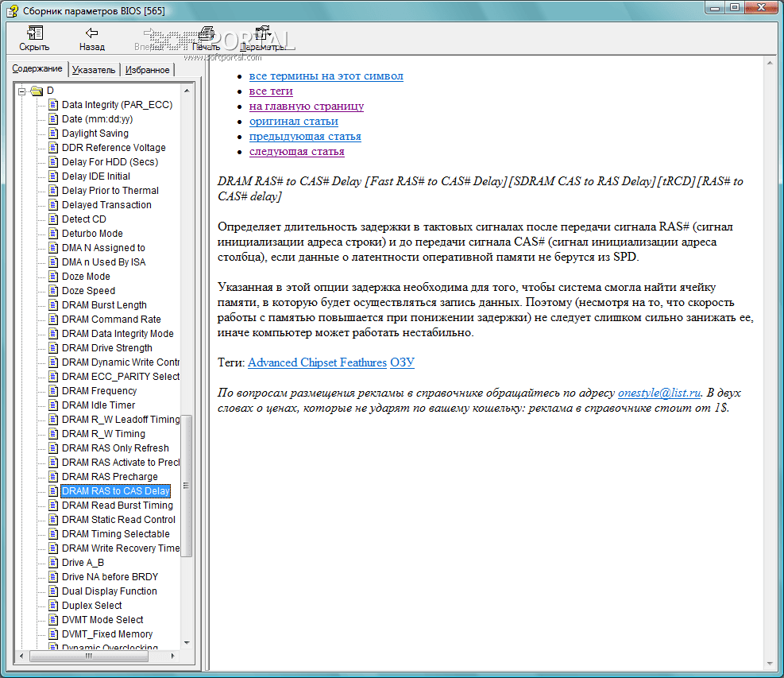Open Delay For HDD (Secs) topic
The image size is (784, 678).
[x=110, y=162]
